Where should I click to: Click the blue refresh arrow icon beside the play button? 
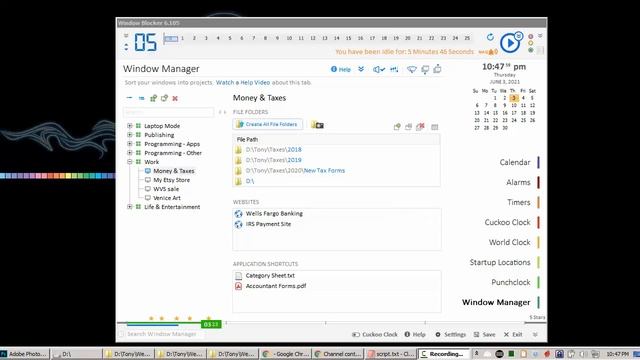490,37
